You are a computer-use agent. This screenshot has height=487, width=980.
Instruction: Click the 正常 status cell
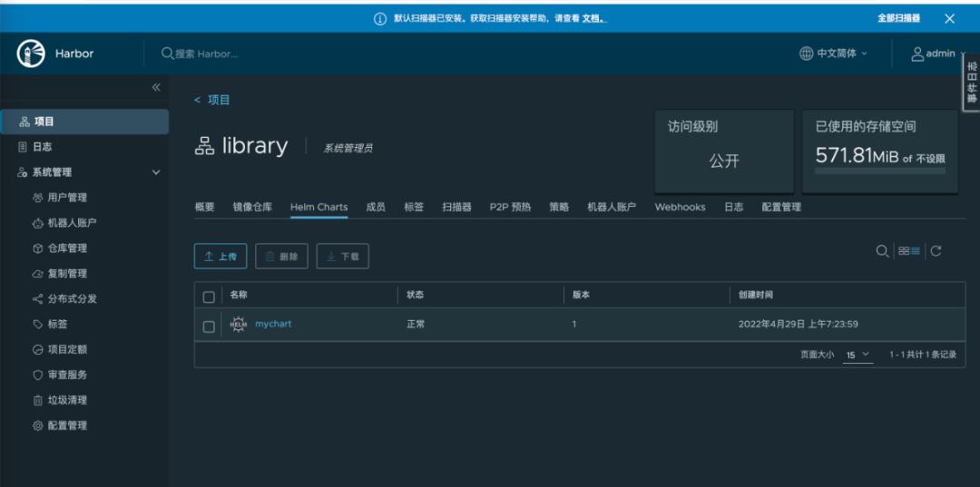click(x=416, y=325)
